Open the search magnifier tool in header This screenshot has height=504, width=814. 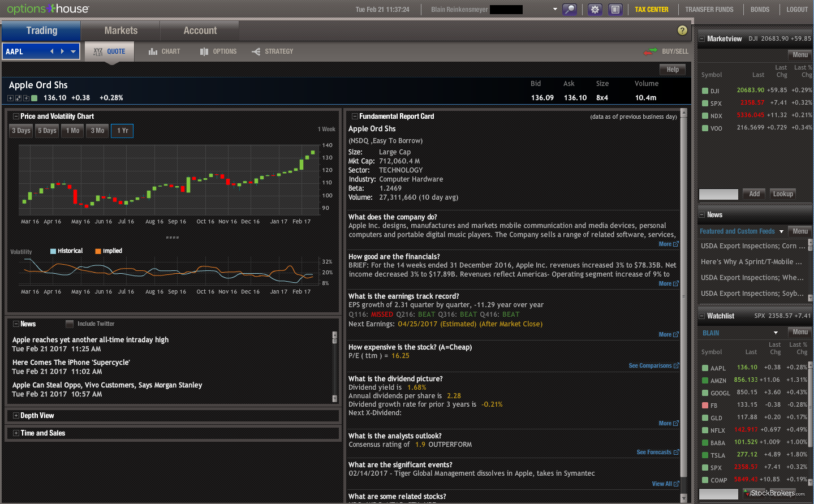[x=570, y=9]
